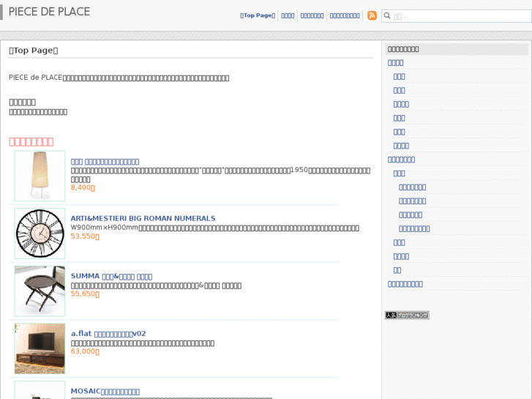Open the MOSAIC product title link
Image resolution: width=532 pixels, height=399 pixels.
105,391
